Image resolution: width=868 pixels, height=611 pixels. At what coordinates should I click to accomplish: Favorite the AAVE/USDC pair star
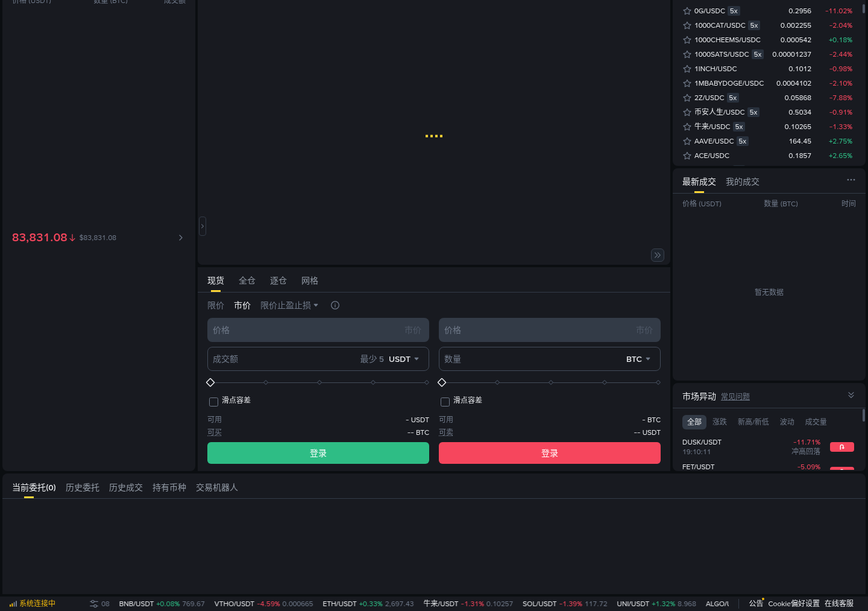(687, 141)
